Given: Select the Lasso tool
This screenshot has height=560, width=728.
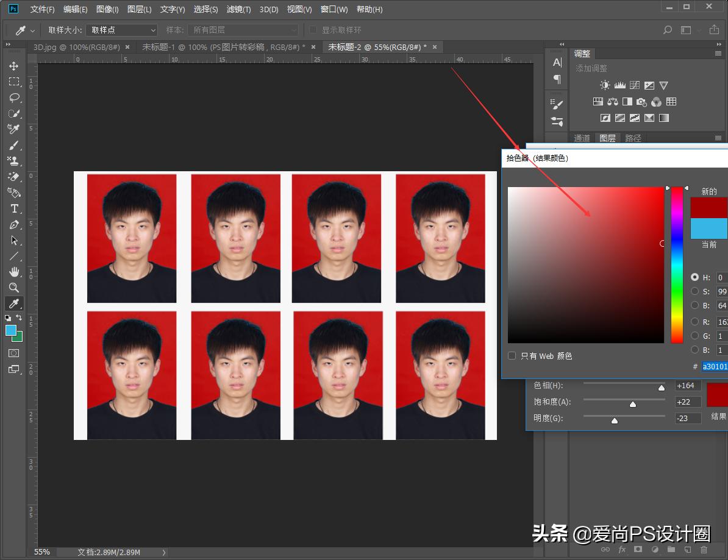Looking at the screenshot, I should 13,97.
